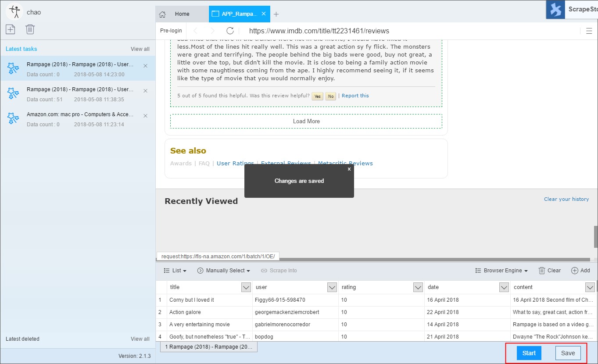Viewport: 598px width, 364px height.
Task: Remove the Rampage task dated 11:38:35
Action: (146, 91)
